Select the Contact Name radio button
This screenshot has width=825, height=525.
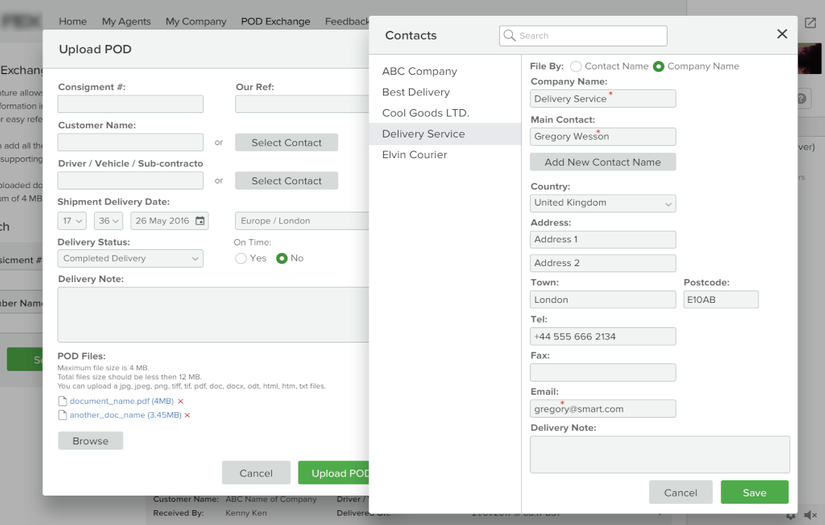(x=576, y=66)
